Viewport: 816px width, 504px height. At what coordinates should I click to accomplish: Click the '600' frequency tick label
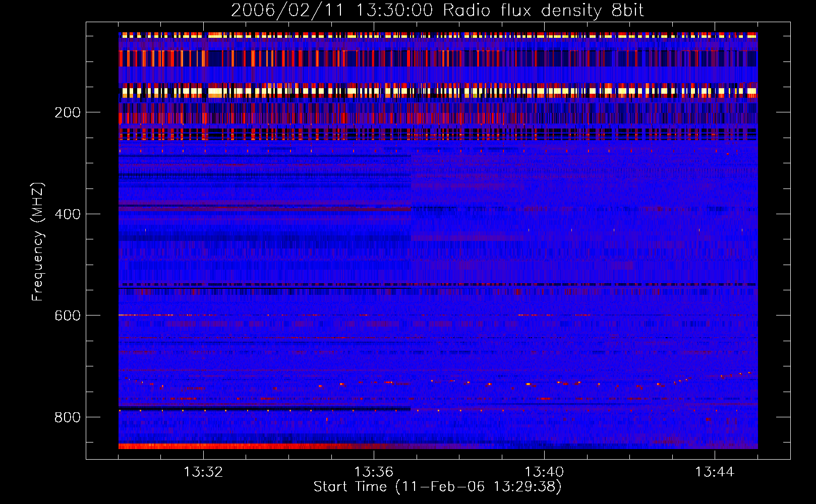pos(68,316)
